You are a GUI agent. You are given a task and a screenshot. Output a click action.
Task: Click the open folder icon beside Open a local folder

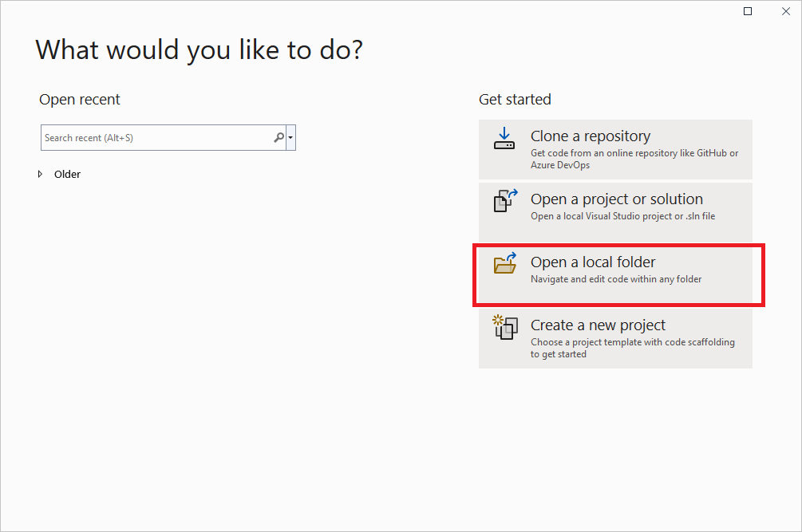pyautogui.click(x=504, y=264)
